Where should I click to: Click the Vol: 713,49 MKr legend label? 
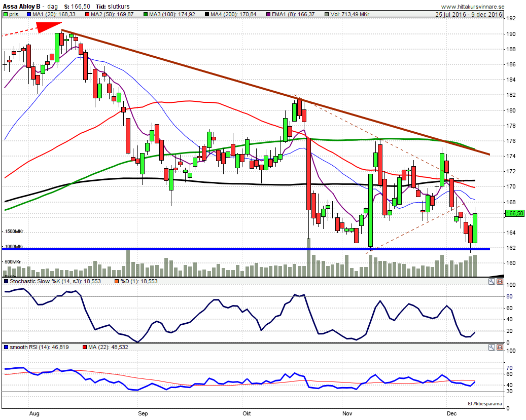click(x=350, y=14)
